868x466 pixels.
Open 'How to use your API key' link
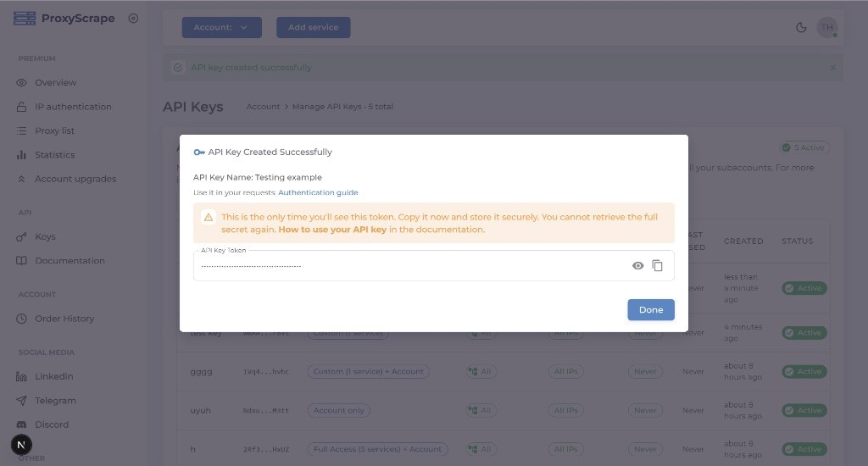332,229
